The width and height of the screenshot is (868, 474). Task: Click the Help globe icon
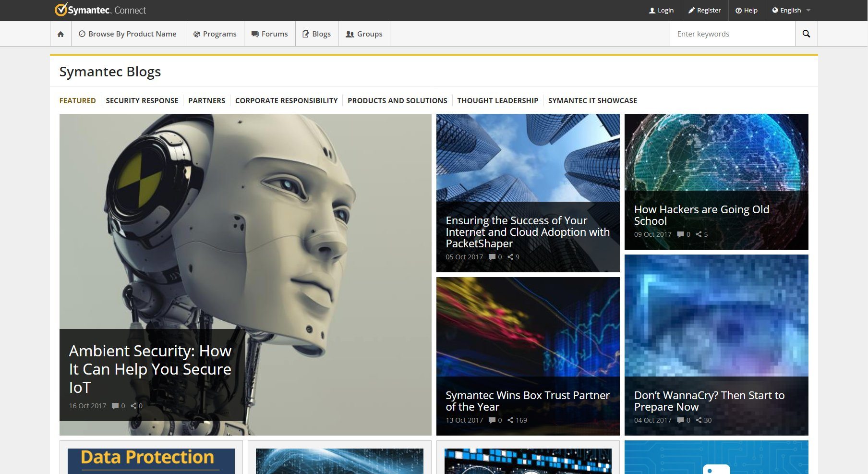(x=738, y=10)
